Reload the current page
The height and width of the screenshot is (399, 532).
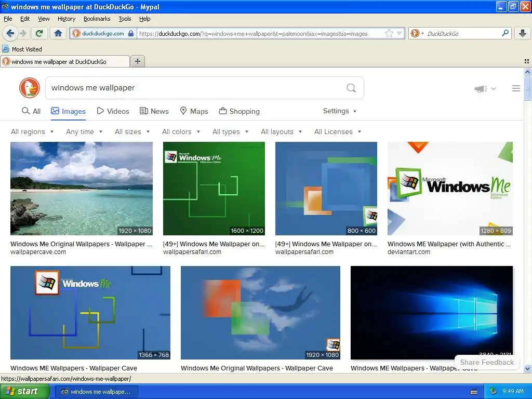(x=39, y=33)
